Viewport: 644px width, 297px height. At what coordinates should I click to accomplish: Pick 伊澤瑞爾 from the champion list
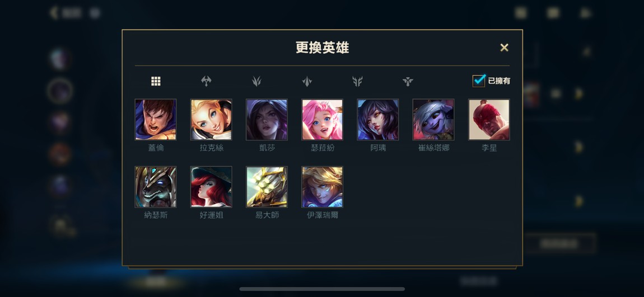pyautogui.click(x=323, y=187)
